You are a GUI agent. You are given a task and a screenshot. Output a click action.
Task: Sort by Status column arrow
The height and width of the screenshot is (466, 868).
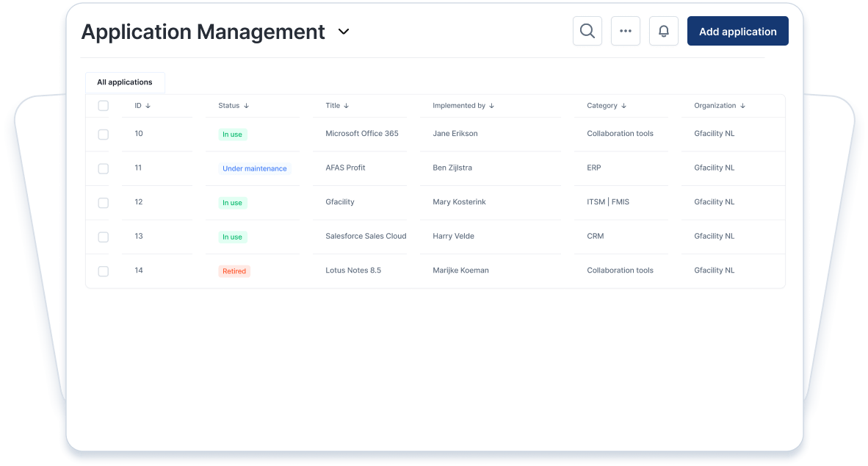(246, 106)
